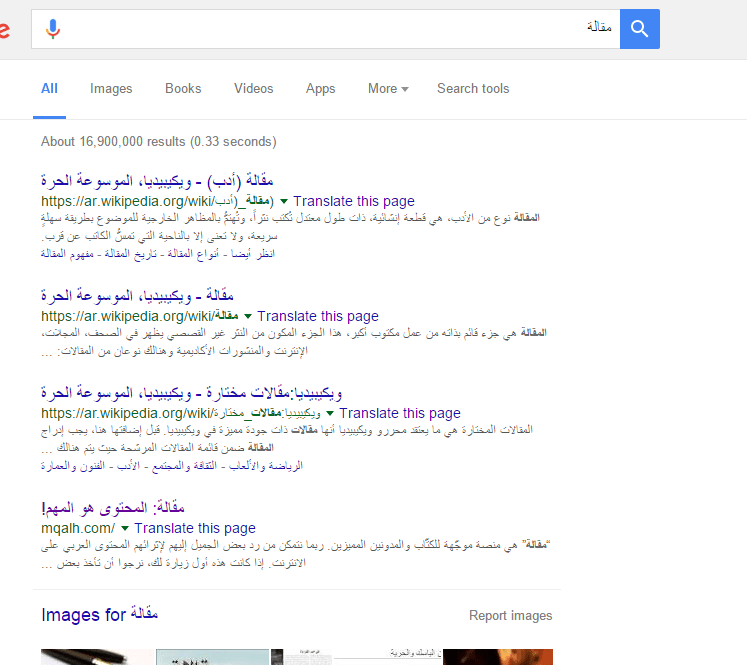Open sitelink انظر أيضا under first result
Image resolution: width=747 pixels, height=665 pixels.
click(253, 254)
